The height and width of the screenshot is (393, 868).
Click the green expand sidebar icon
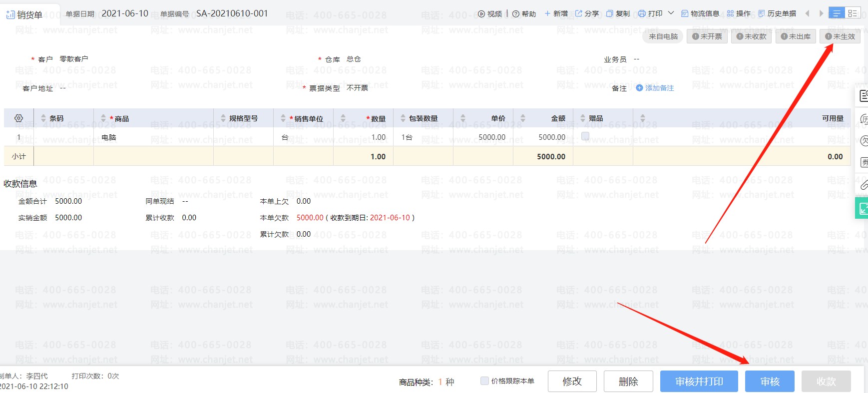(863, 208)
